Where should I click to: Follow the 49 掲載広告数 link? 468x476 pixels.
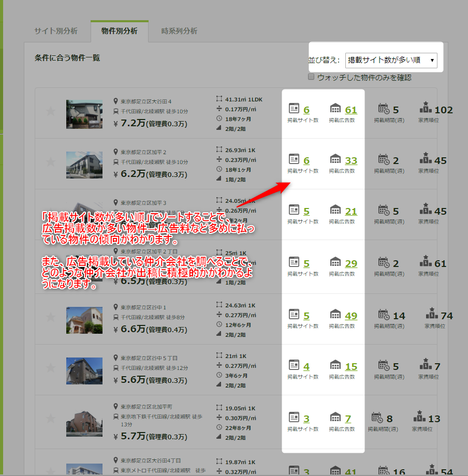click(x=351, y=316)
